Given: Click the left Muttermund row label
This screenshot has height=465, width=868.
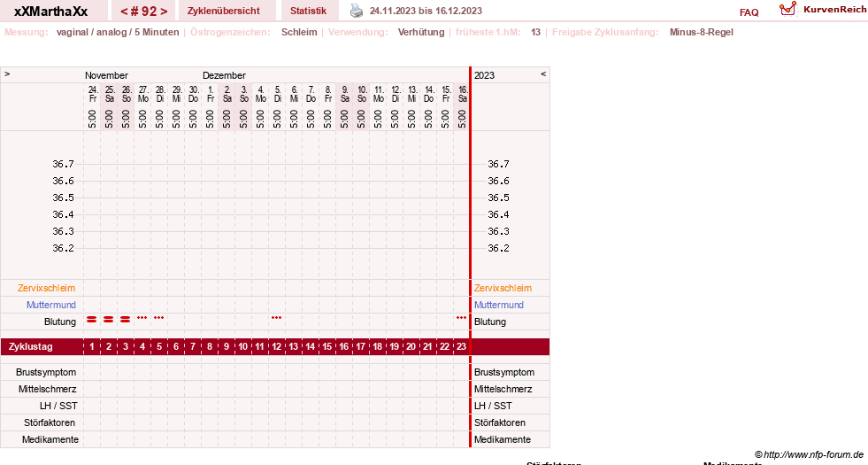Looking at the screenshot, I should click(51, 305).
